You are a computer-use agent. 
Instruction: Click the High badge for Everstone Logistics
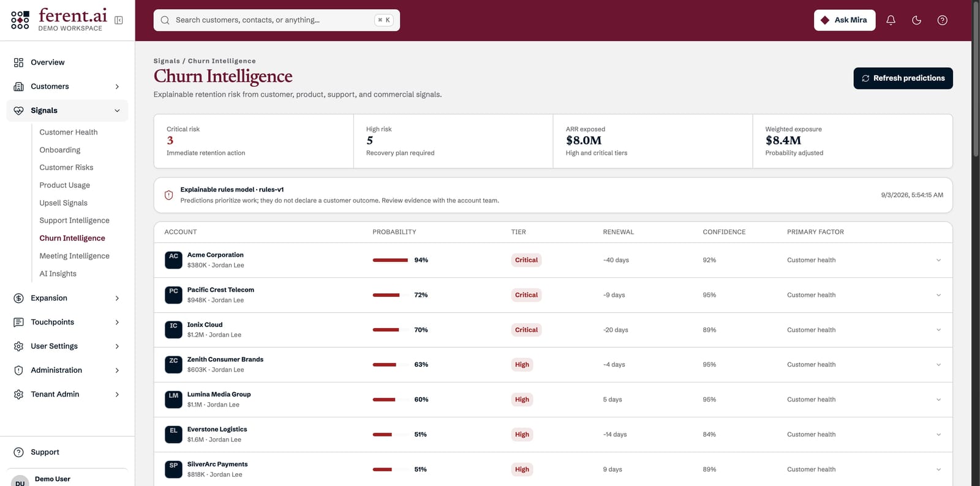[522, 435]
